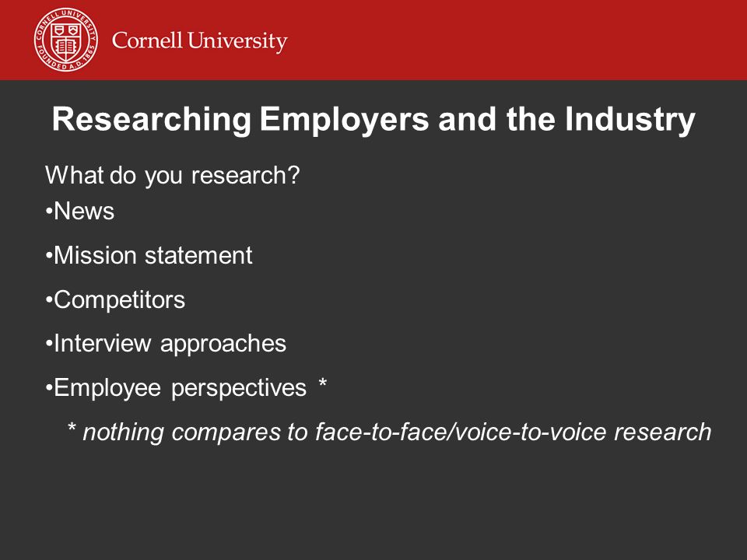Click the word 'Employers' in the title
747x560 pixels.
pos(345,119)
